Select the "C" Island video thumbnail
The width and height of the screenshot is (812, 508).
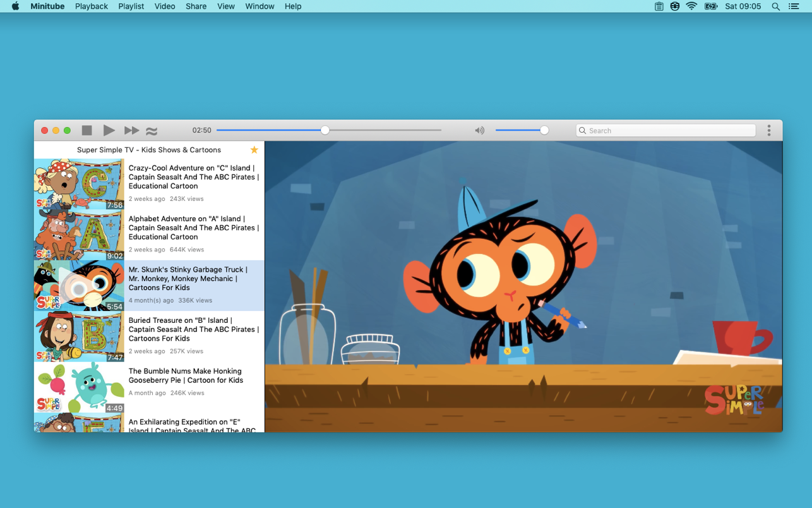pos(79,184)
